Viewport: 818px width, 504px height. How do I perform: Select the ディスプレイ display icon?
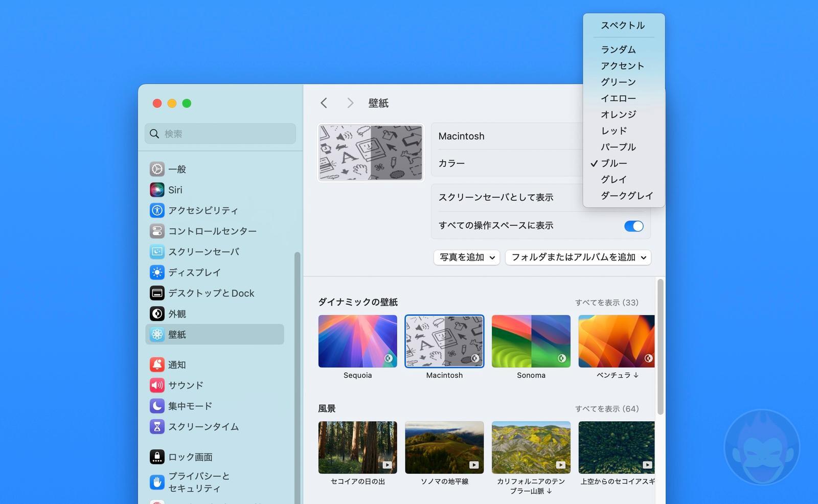(x=157, y=272)
